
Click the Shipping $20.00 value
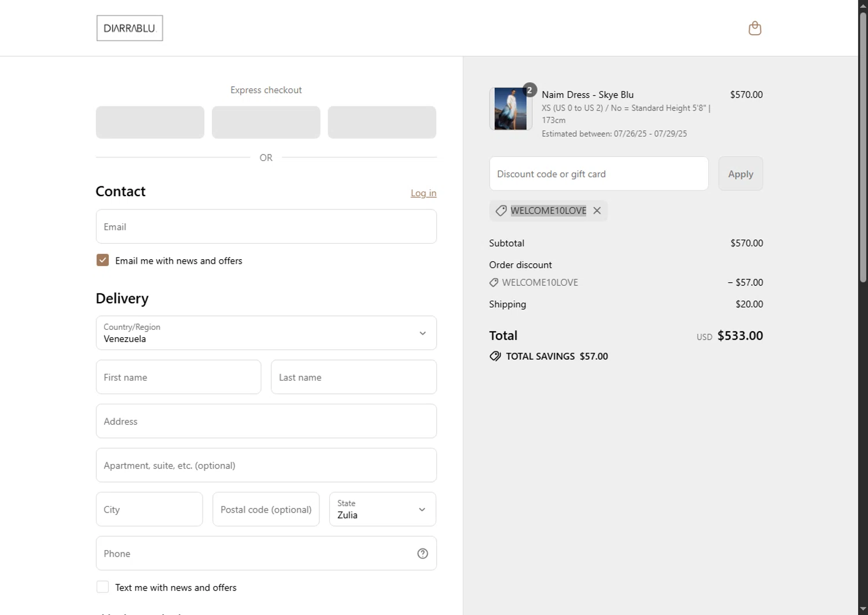749,304
